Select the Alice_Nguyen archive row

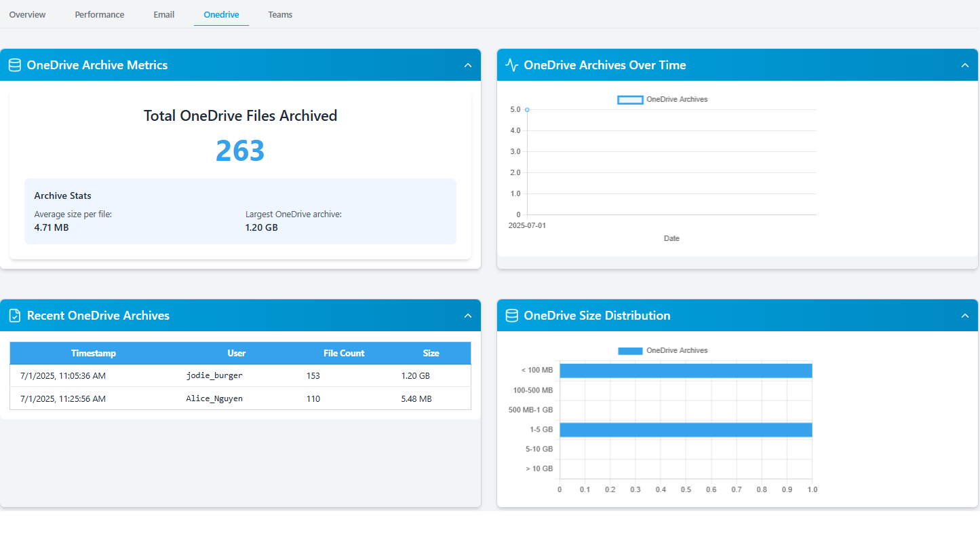pyautogui.click(x=240, y=398)
